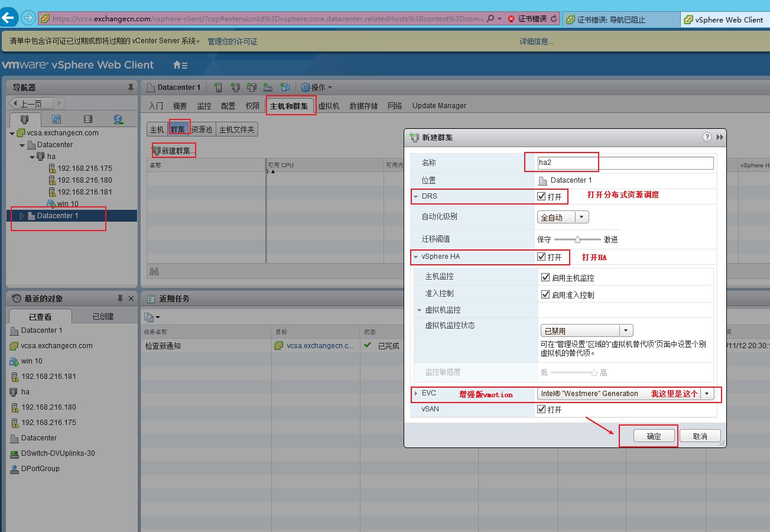This screenshot has height=532, width=770.
Task: Collapse the vSphere HA section arrow
Action: 415,257
